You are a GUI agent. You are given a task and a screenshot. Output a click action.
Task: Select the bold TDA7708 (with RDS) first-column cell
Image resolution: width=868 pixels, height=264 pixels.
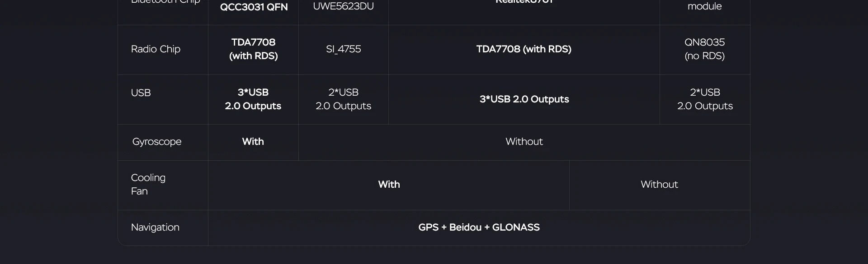pos(253,49)
